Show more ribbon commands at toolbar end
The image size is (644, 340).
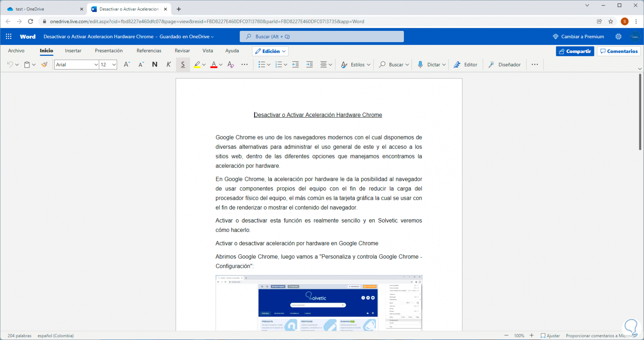(x=535, y=64)
